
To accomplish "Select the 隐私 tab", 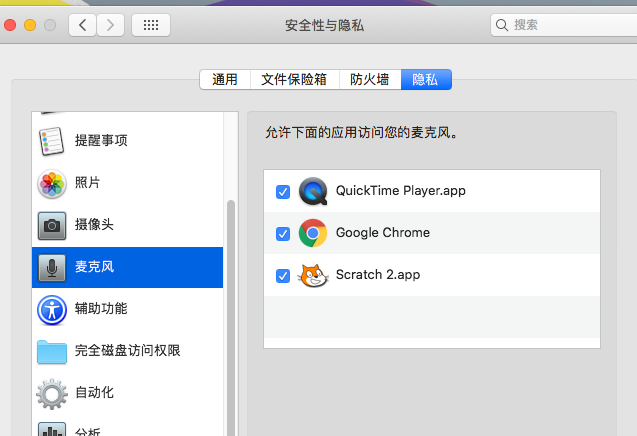I will (426, 79).
